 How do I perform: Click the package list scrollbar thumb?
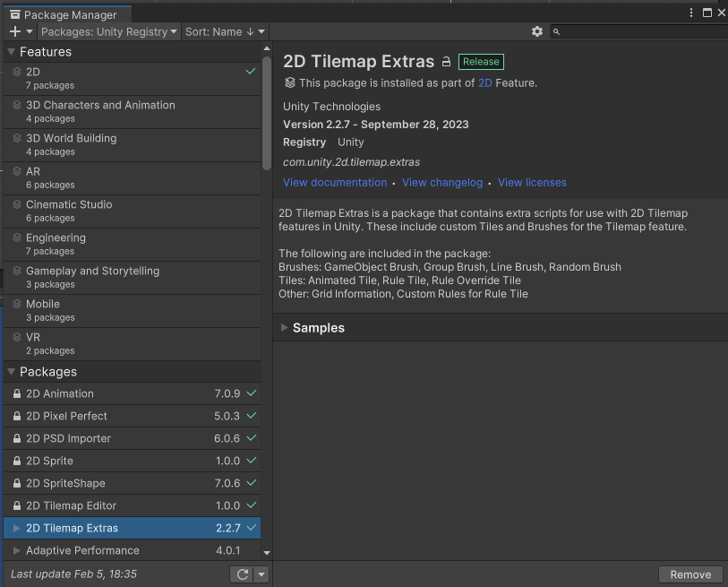pyautogui.click(x=267, y=114)
